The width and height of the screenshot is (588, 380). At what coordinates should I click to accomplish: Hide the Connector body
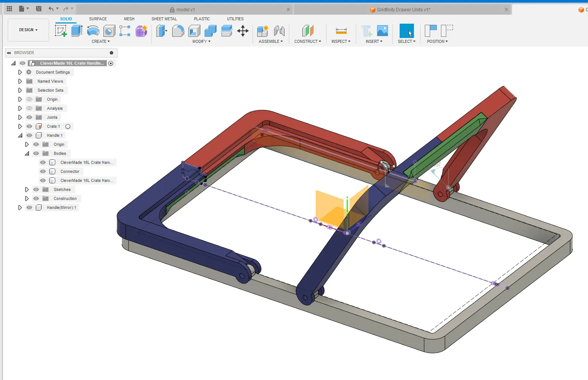pos(43,171)
